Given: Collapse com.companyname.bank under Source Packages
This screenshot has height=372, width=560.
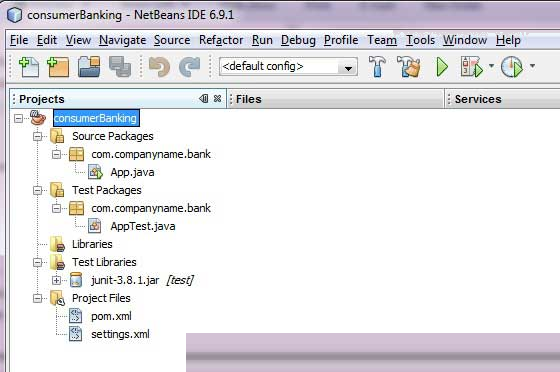Looking at the screenshot, I should point(56,154).
